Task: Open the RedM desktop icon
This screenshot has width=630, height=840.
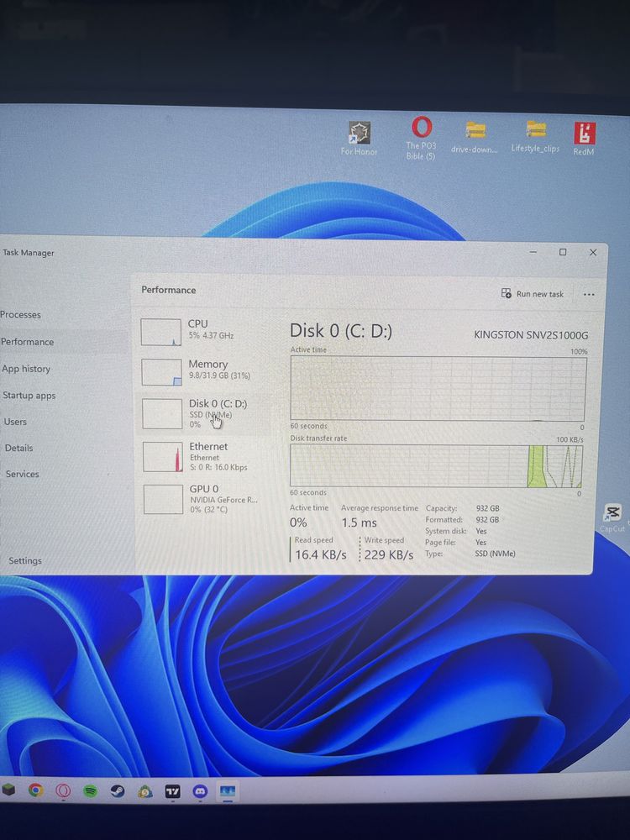Action: pyautogui.click(x=584, y=139)
